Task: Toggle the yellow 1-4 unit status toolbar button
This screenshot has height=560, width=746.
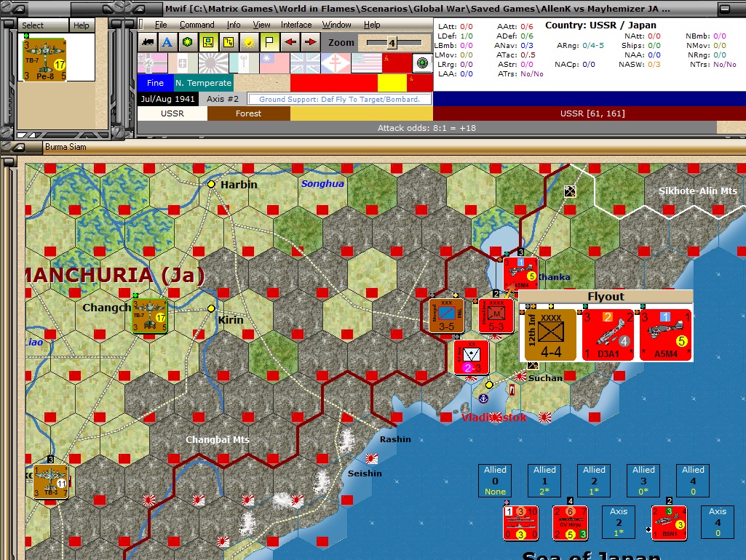Action: [x=208, y=42]
